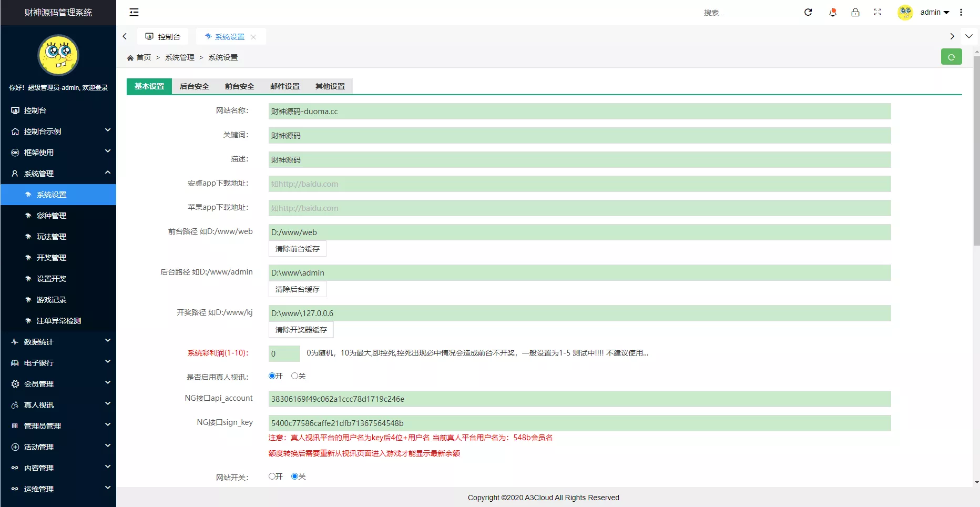
Task: Select 关 for 是否启用真人视讯
Action: tap(294, 376)
